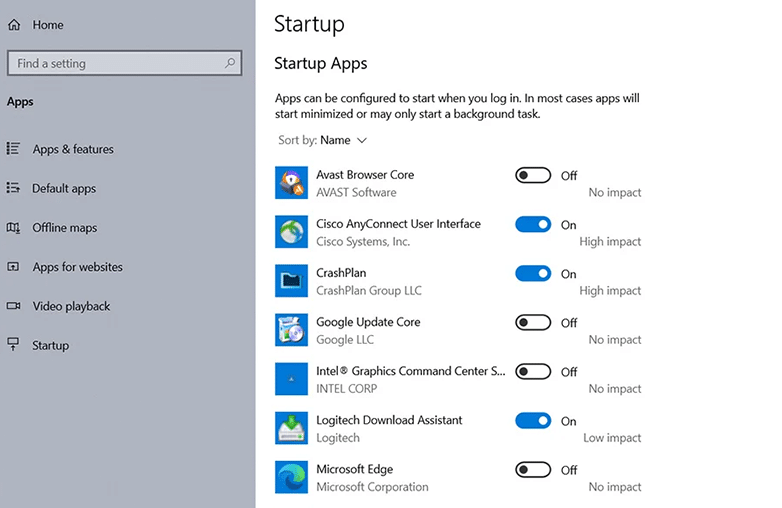This screenshot has height=508, width=782.
Task: Select Video playback in sidebar
Action: [71, 306]
